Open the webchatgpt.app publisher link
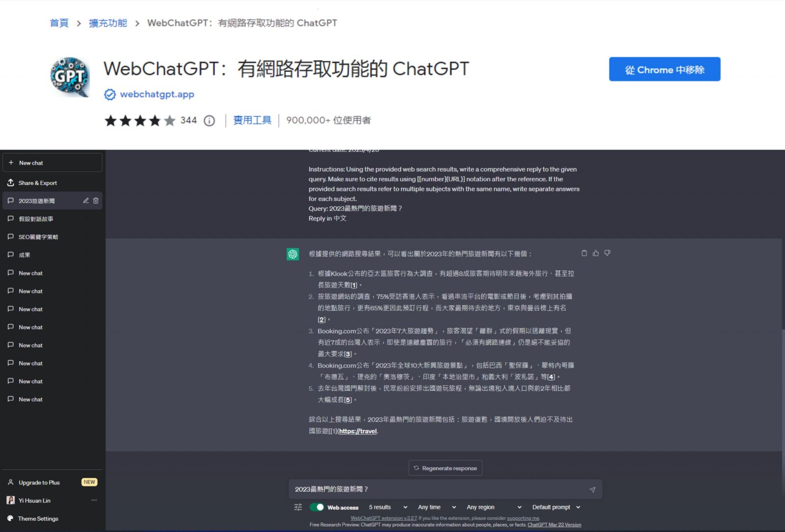 click(157, 94)
